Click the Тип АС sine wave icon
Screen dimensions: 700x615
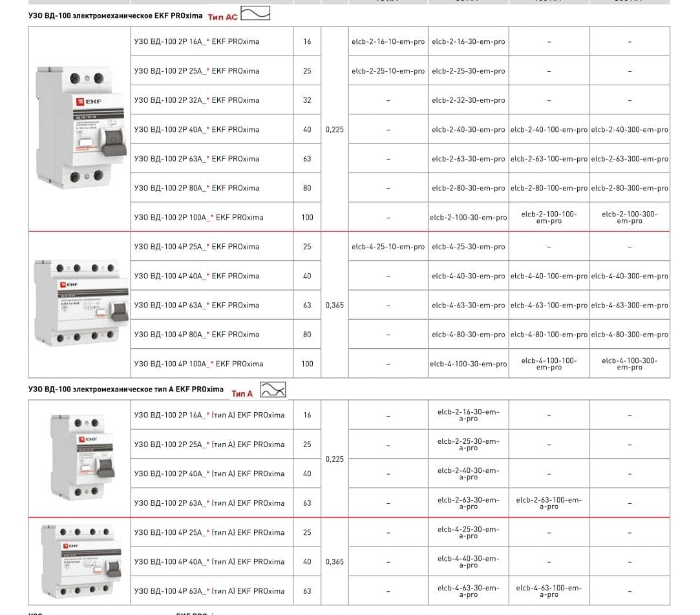click(x=255, y=14)
